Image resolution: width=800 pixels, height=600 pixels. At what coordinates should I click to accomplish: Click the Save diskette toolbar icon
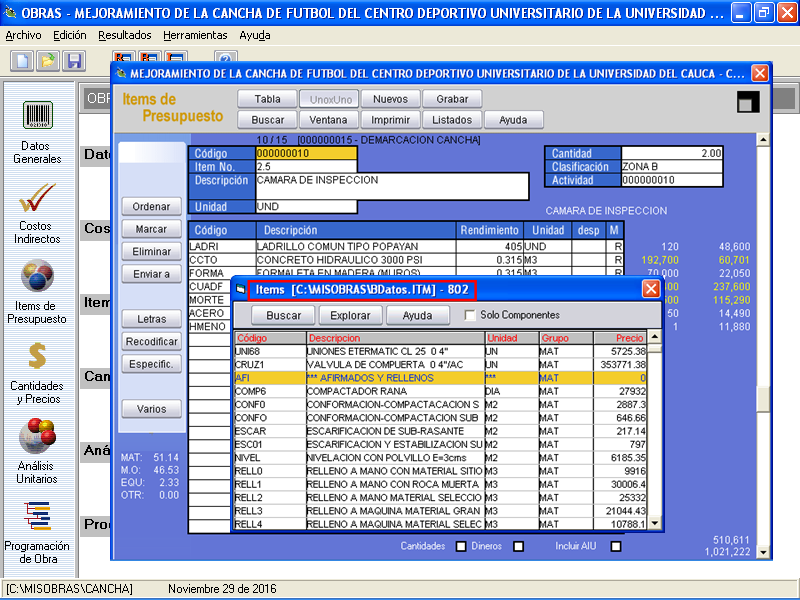coord(74,61)
